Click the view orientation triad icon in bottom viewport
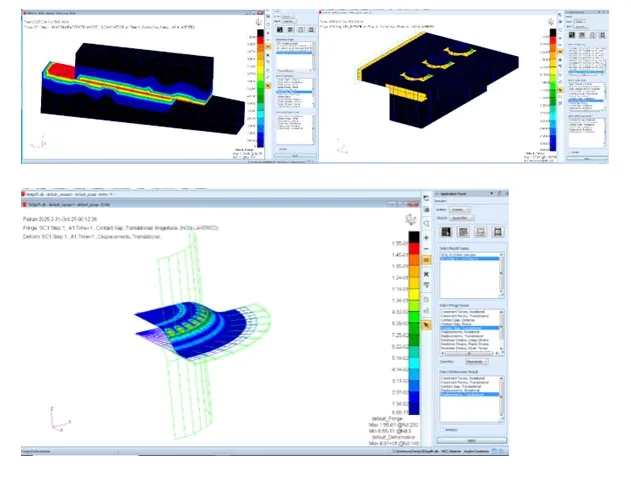631x485 pixels. (x=411, y=221)
